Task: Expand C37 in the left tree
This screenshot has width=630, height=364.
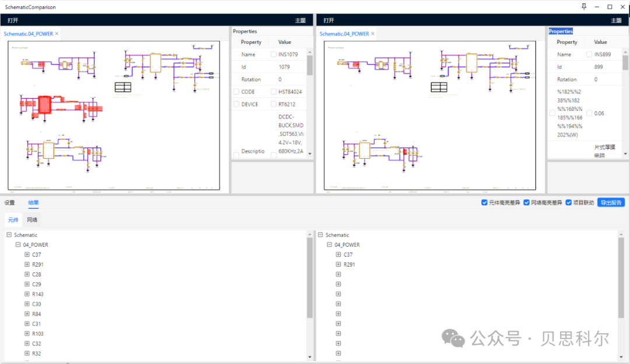Action: [x=27, y=254]
